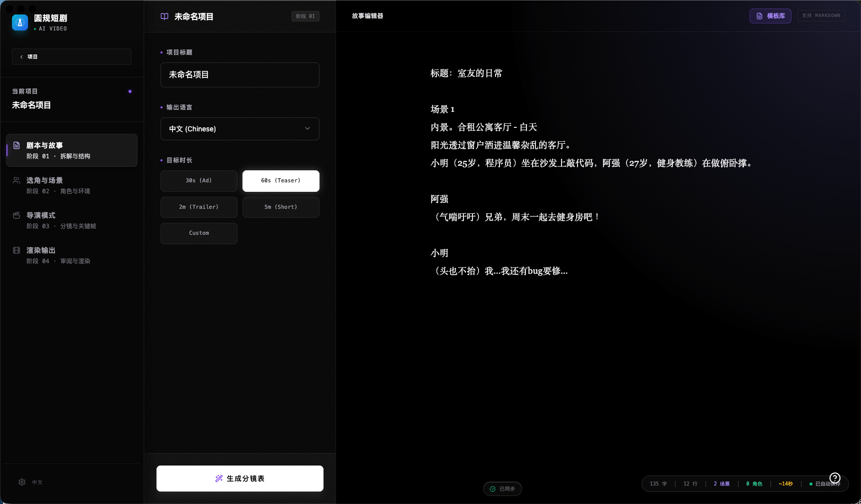This screenshot has width=861, height=504.
Task: Open the 导演模式 director mode icon
Action: 16,215
